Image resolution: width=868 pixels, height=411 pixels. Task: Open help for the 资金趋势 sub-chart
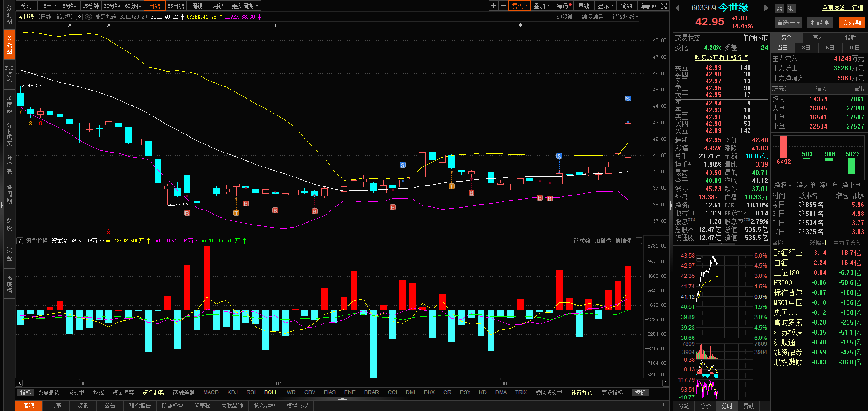pos(20,240)
